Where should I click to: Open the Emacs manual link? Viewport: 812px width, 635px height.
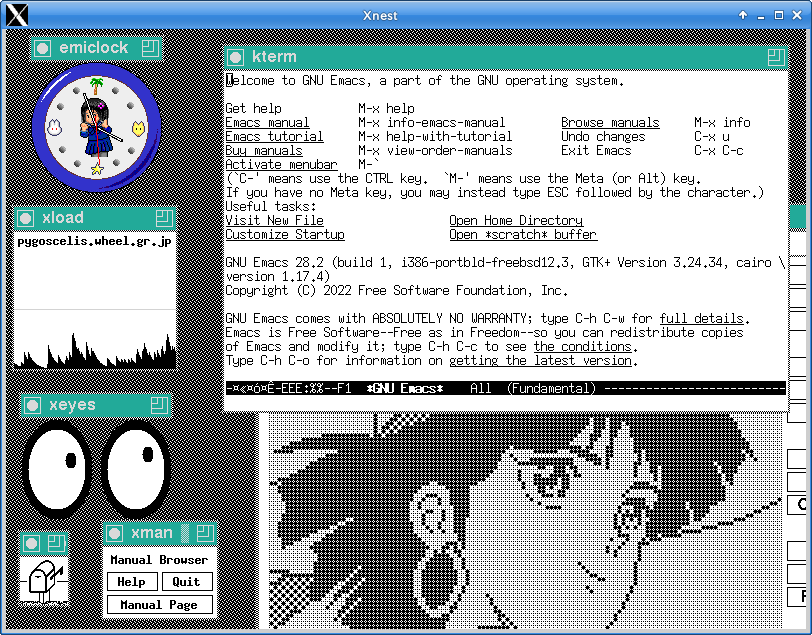pos(267,123)
